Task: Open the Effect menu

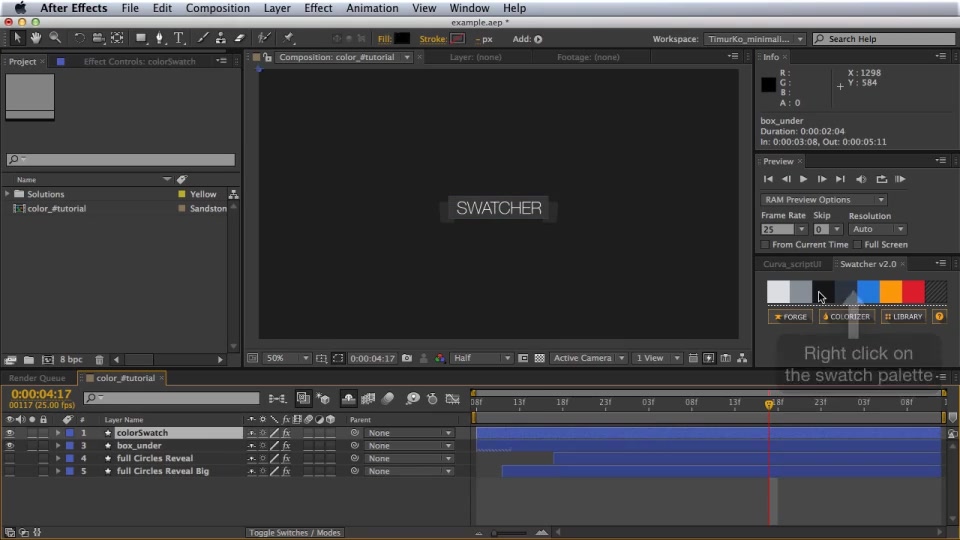Action: (318, 8)
